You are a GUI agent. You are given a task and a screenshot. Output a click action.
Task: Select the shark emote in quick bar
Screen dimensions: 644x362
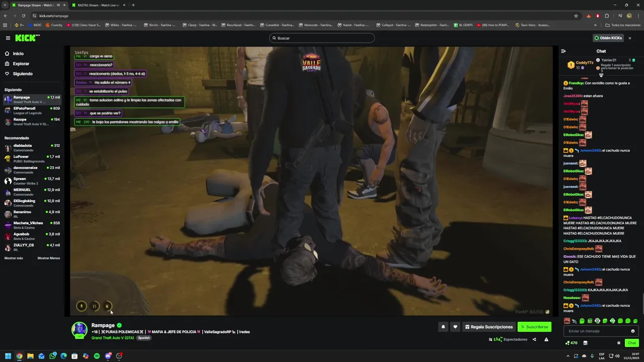[x=575, y=321]
